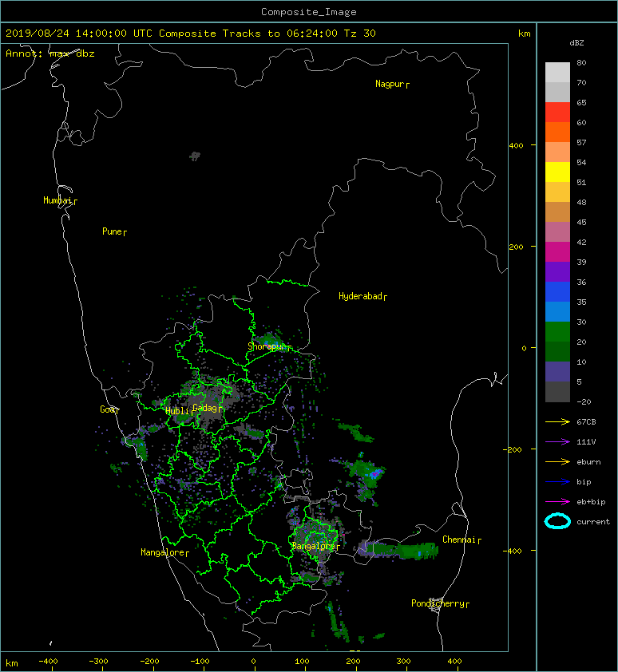Select the dark green swatch between 20 and 10
This screenshot has height=672, width=618.
click(x=557, y=351)
